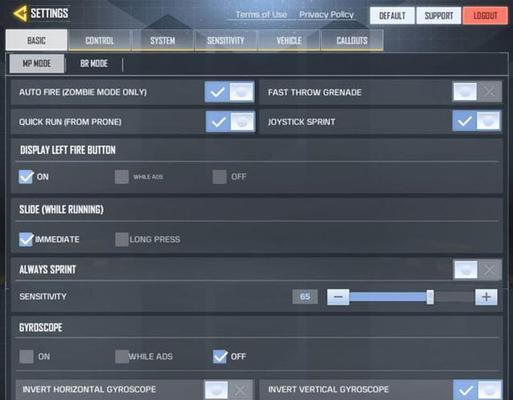The image size is (513, 400).
Task: Set Gyroscope to ON checkbox
Action: [26, 356]
